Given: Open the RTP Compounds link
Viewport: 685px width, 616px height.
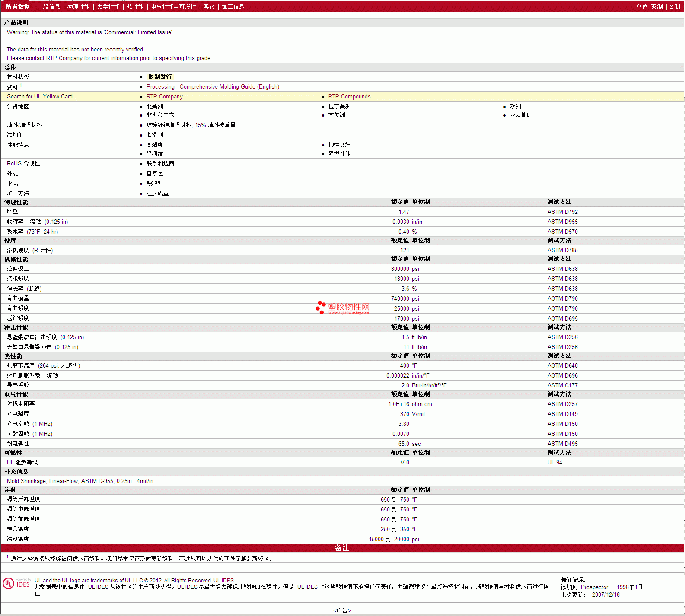Looking at the screenshot, I should (349, 97).
